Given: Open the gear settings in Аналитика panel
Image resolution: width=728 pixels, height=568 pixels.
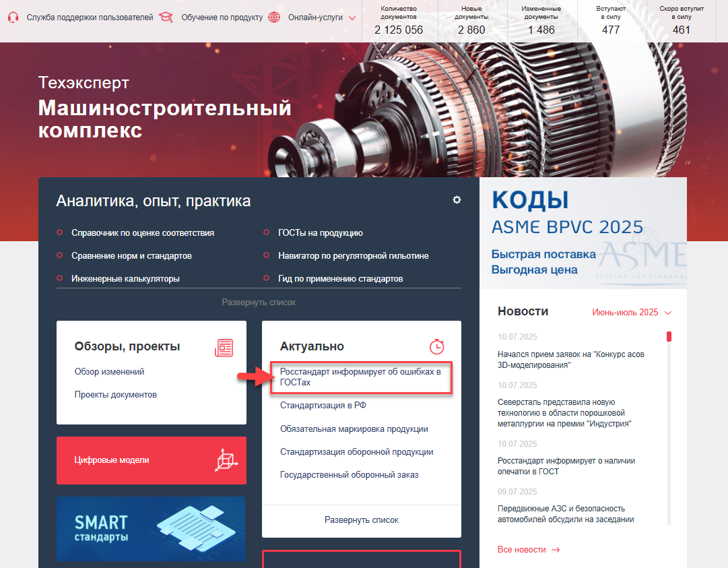Looking at the screenshot, I should point(457,199).
